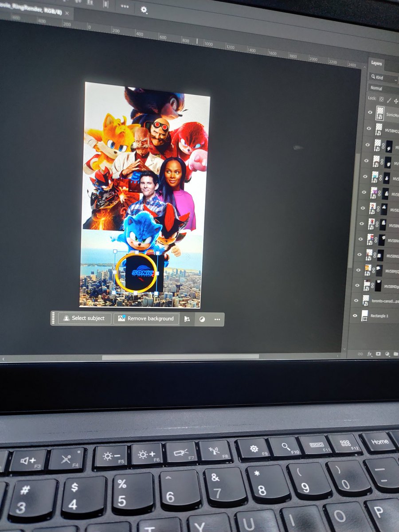399x532 pixels.
Task: Open the gear settings menu in options bar
Action: [144, 9]
